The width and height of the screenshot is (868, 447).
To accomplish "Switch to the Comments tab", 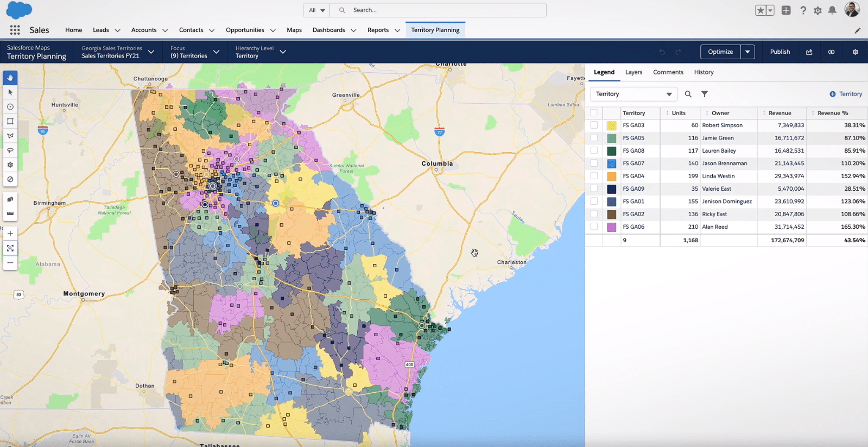I will click(668, 72).
